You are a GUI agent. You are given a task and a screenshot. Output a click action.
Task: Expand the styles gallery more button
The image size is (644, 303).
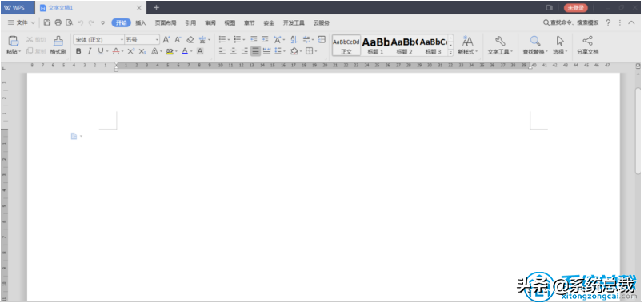(x=450, y=52)
